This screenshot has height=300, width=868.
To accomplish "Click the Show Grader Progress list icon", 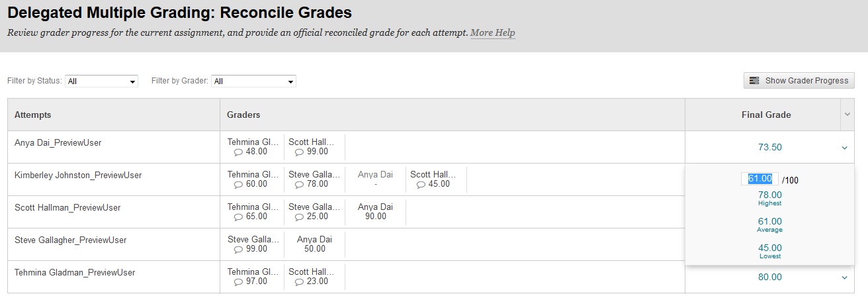I will click(754, 81).
